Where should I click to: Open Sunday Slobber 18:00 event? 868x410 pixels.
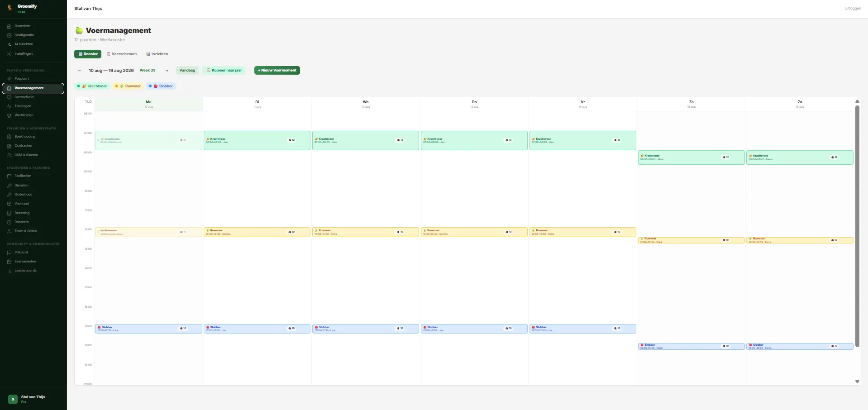[x=800, y=346]
